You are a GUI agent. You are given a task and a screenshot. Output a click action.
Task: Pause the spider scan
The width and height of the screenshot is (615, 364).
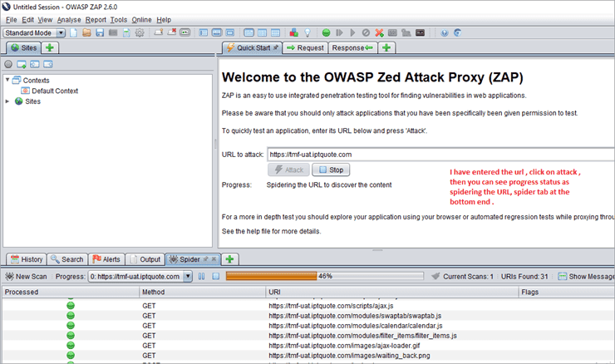point(202,276)
